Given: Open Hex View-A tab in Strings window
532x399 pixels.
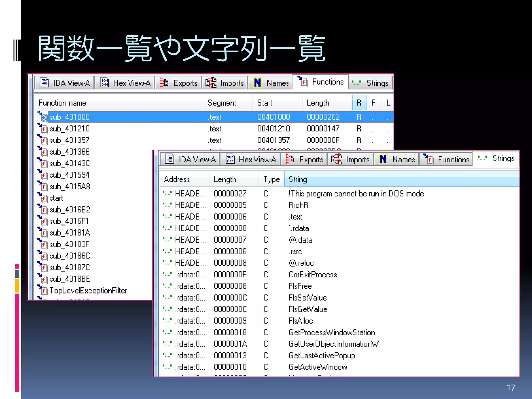Looking at the screenshot, I should pyautogui.click(x=250, y=159).
